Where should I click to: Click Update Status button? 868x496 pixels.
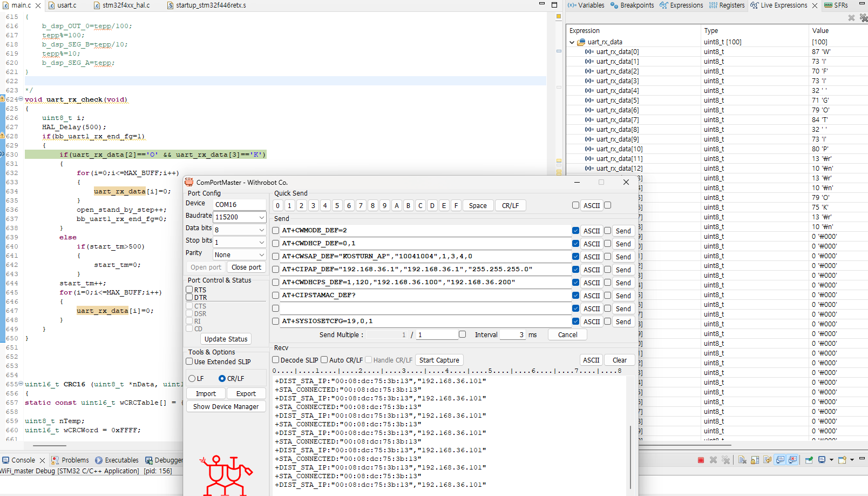point(226,339)
